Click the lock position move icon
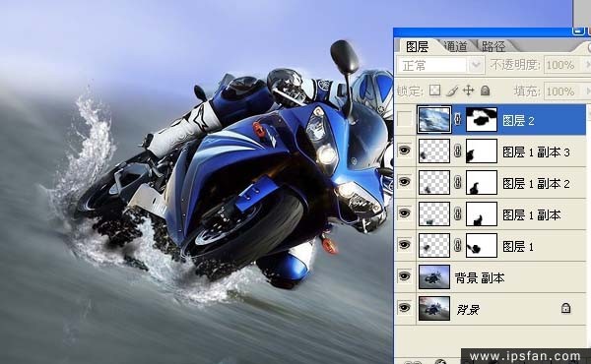The image size is (591, 364). (468, 91)
